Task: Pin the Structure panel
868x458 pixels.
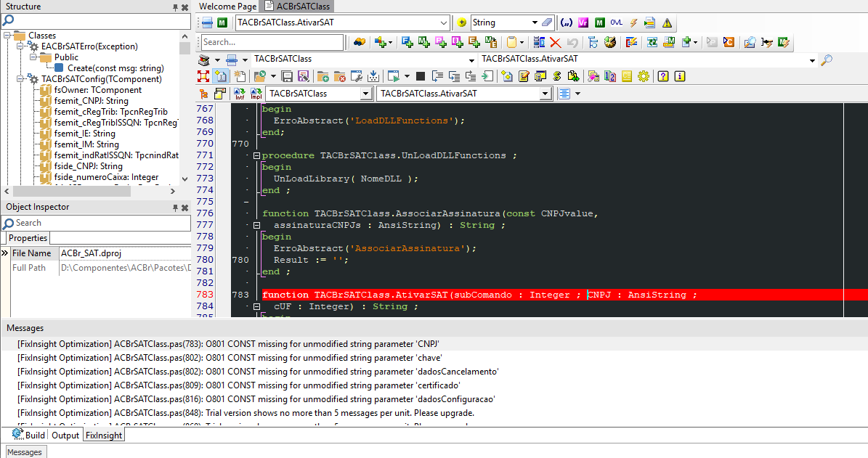Action: pyautogui.click(x=176, y=7)
